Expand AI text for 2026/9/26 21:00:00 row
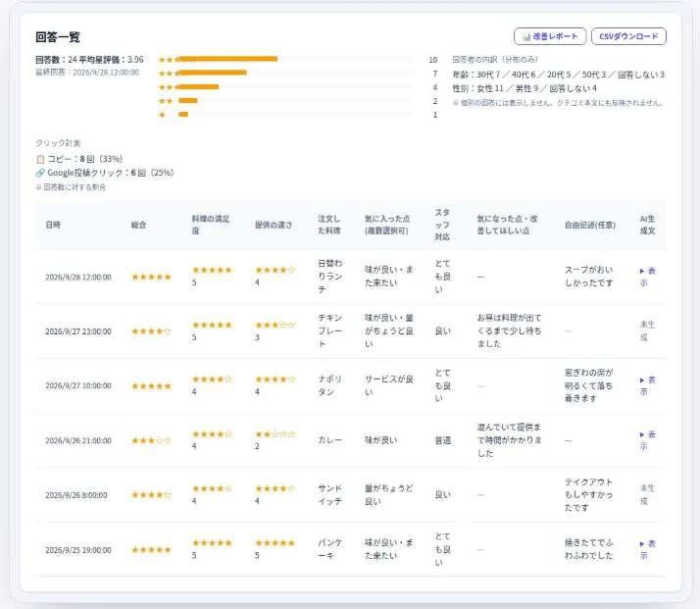The width and height of the screenshot is (700, 609). point(647,440)
